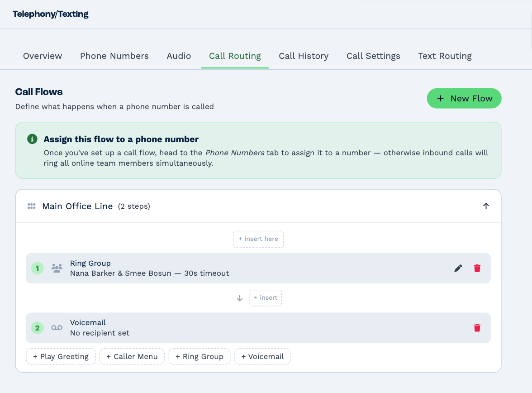Click the Telephony/Texting page heading
The image size is (532, 393).
(x=51, y=14)
